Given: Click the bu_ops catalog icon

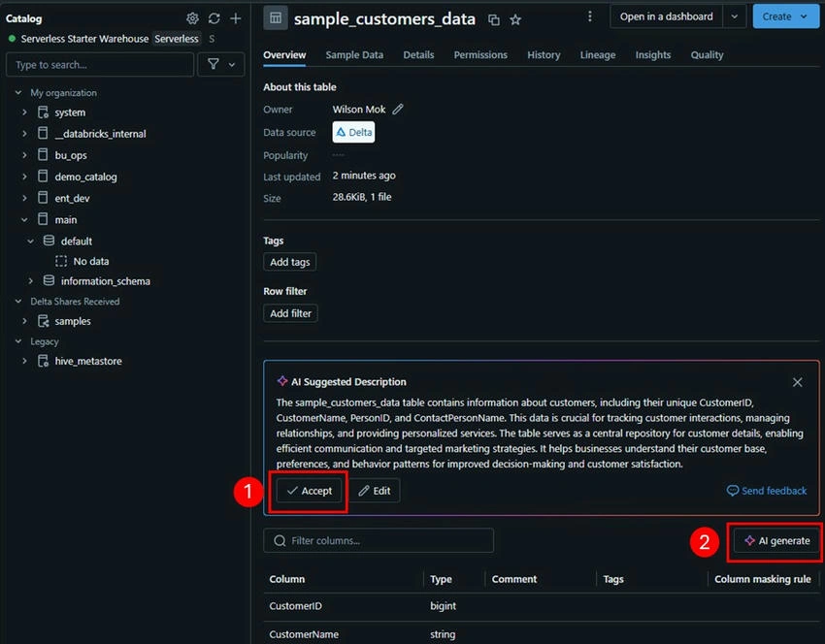Looking at the screenshot, I should [43, 154].
